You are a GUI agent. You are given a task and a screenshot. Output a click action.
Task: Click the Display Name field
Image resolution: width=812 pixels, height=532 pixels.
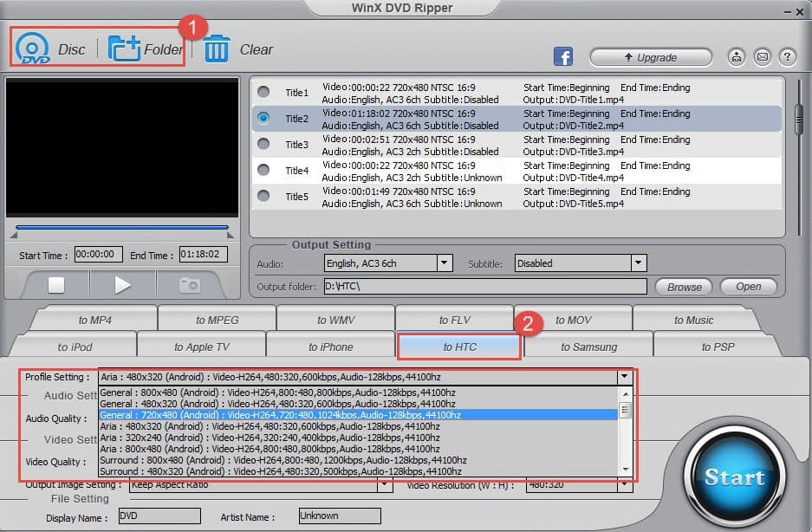[159, 516]
